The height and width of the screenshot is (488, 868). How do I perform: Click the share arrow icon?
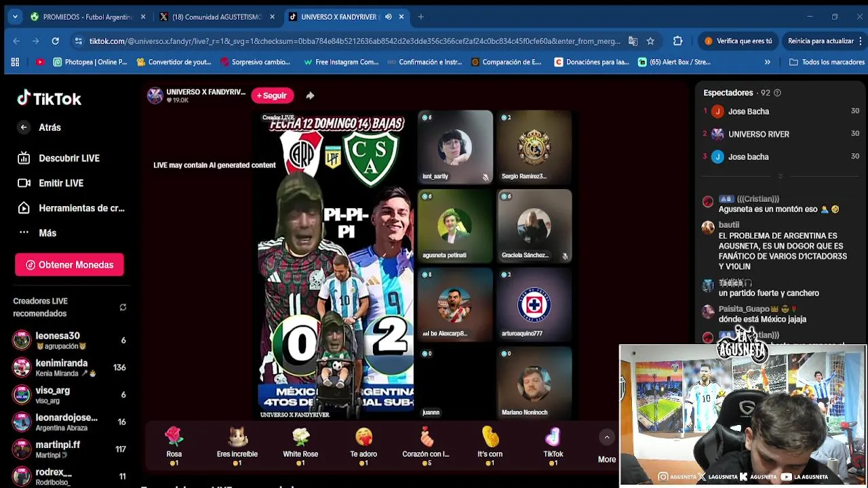310,96
